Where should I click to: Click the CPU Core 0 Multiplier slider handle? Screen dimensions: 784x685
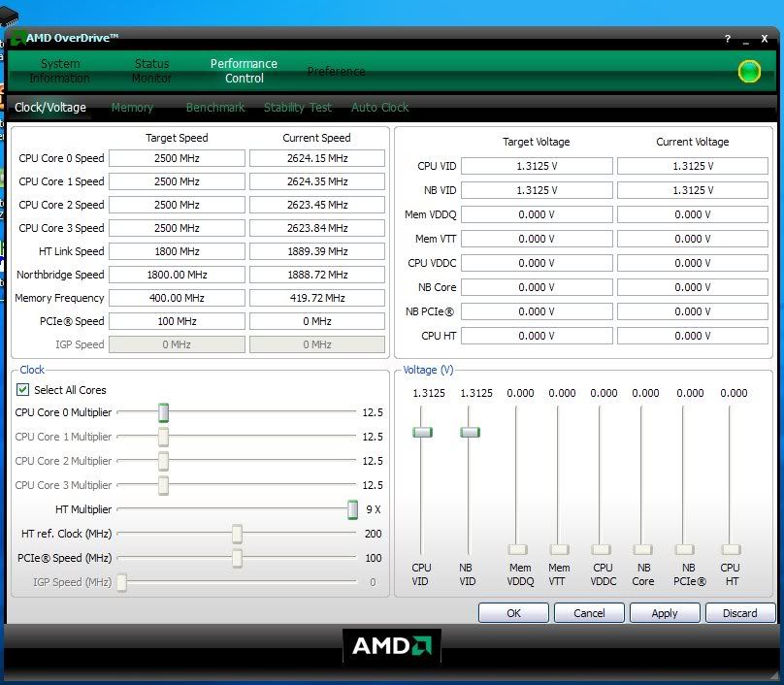tap(164, 412)
